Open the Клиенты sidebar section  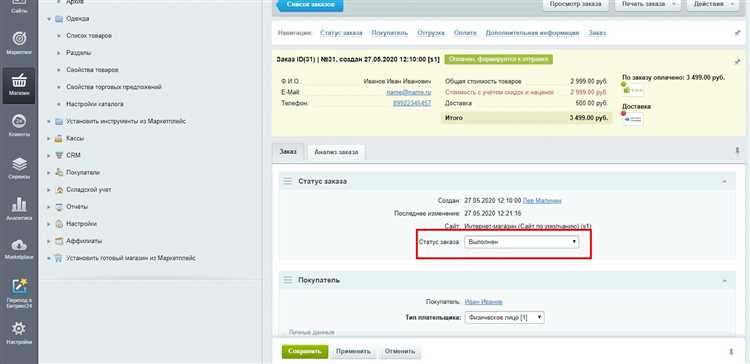pyautogui.click(x=19, y=126)
